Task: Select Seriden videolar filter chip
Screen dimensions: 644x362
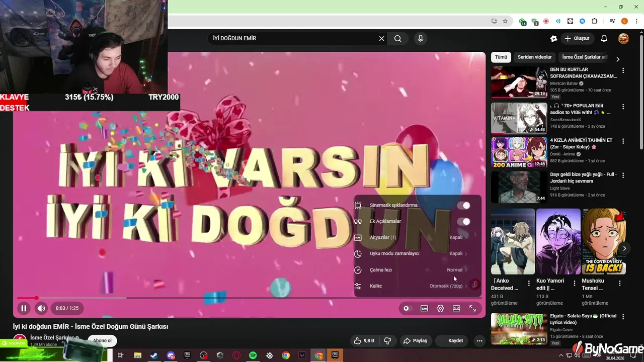Action: click(x=534, y=57)
